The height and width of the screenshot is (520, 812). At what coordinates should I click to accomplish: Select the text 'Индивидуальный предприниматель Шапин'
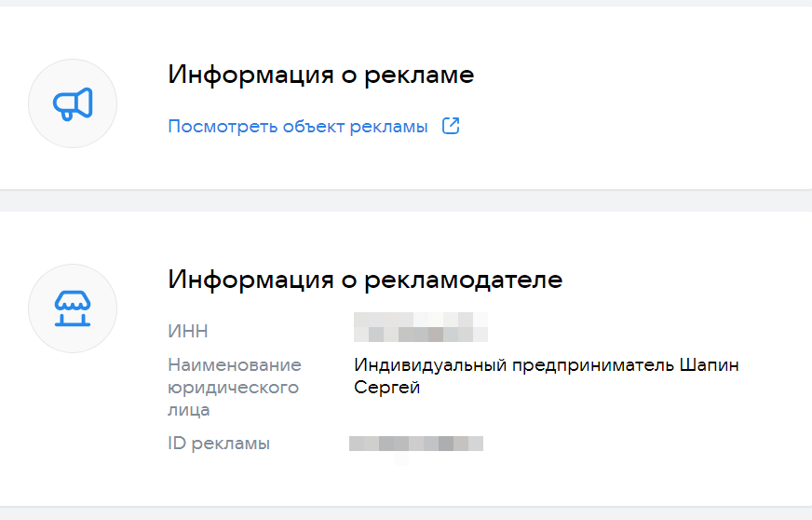[547, 364]
